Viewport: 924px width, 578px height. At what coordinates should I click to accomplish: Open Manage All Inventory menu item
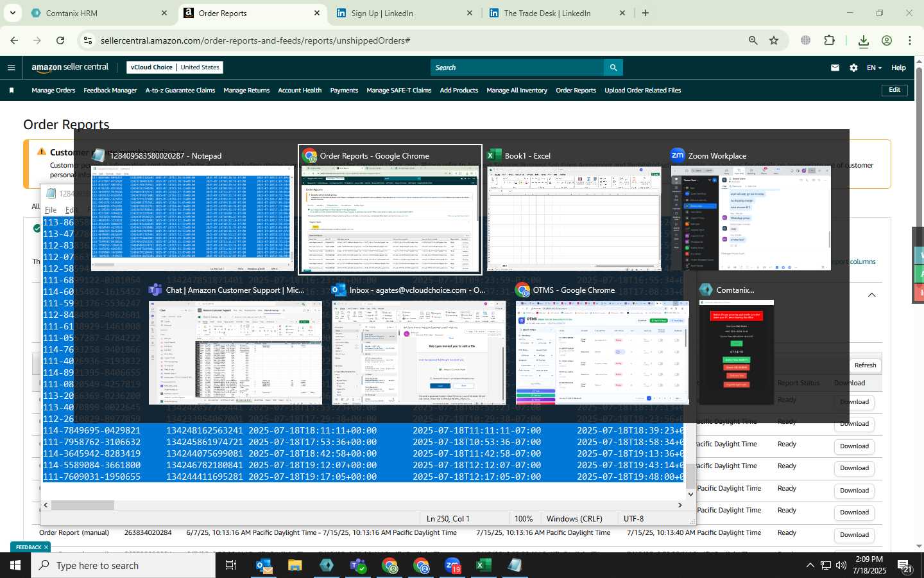(517, 91)
